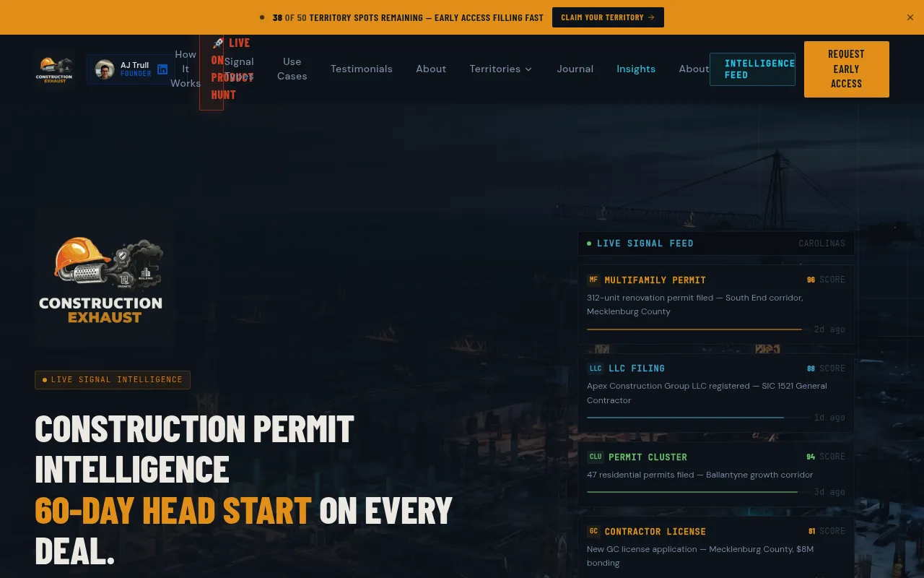924x578 pixels.
Task: Click the LLC filing tag icon
Action: 596,368
